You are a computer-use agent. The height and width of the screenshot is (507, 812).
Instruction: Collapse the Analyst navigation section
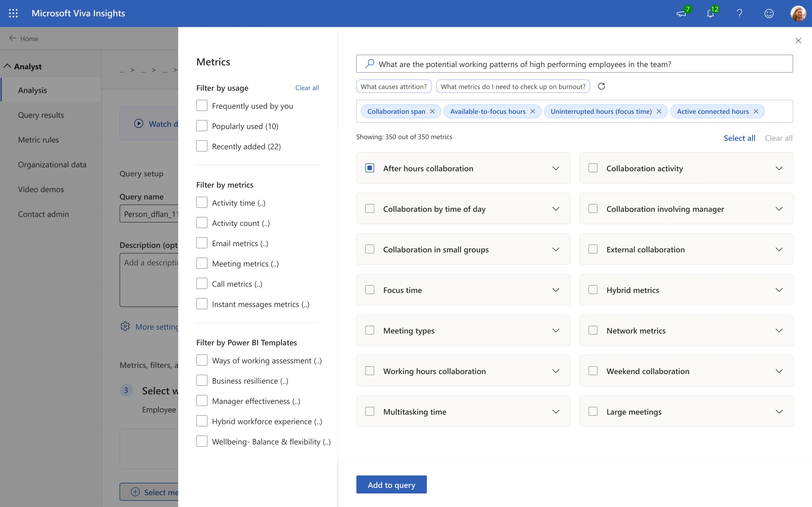pos(7,66)
